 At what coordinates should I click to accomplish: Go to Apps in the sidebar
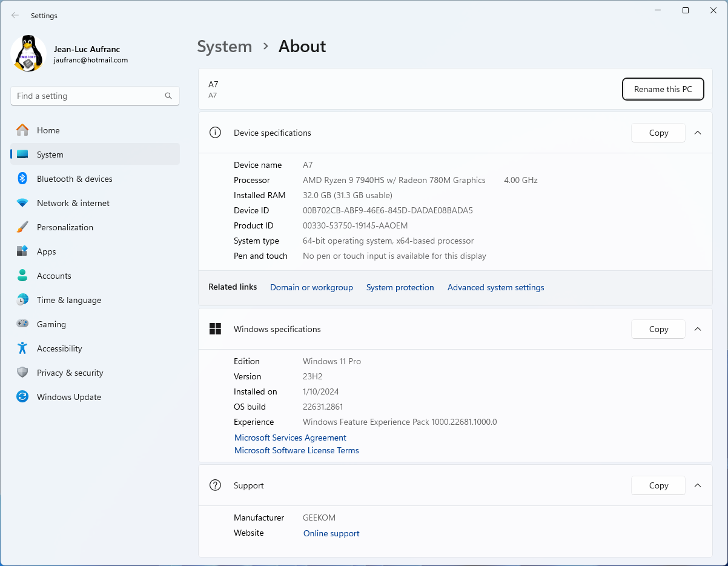(x=46, y=251)
